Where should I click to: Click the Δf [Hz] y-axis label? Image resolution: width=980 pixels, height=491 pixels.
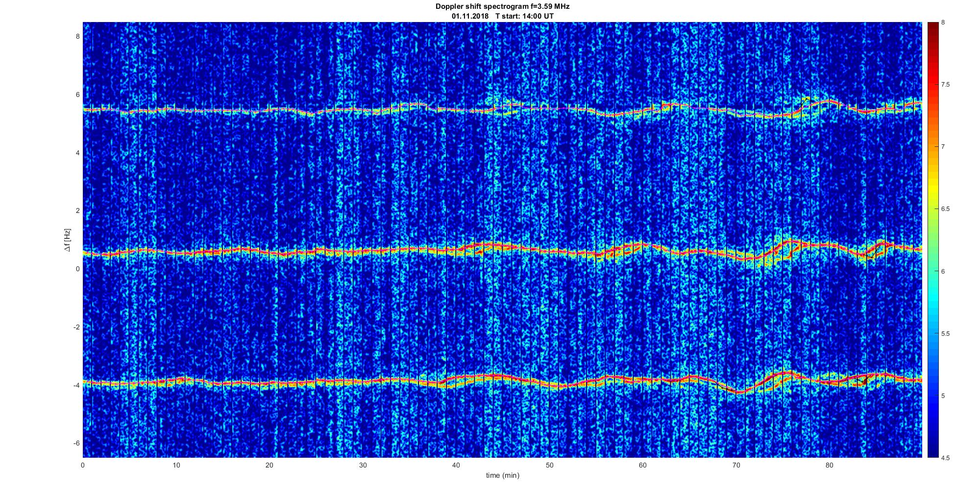click(67, 240)
